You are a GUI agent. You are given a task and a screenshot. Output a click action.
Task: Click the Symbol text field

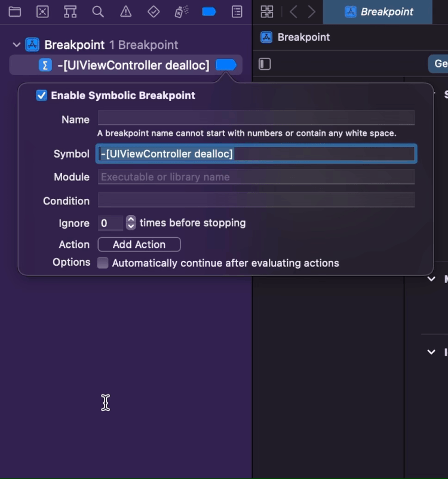256,153
